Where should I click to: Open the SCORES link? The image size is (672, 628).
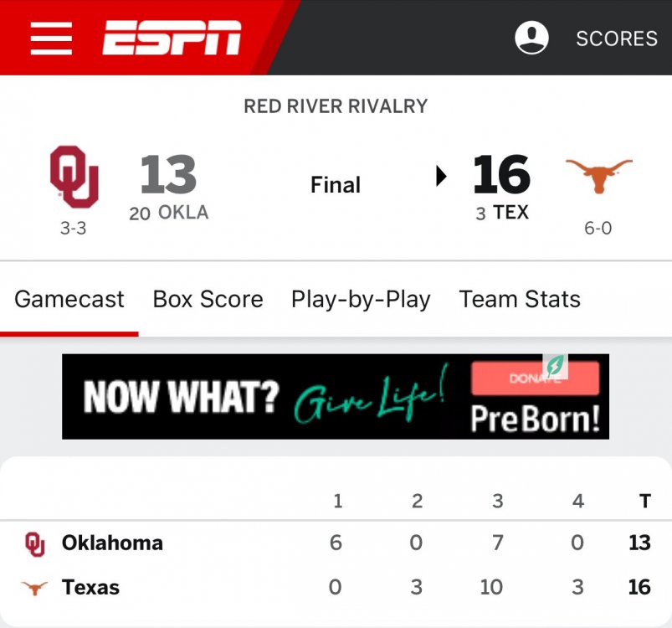tap(617, 39)
